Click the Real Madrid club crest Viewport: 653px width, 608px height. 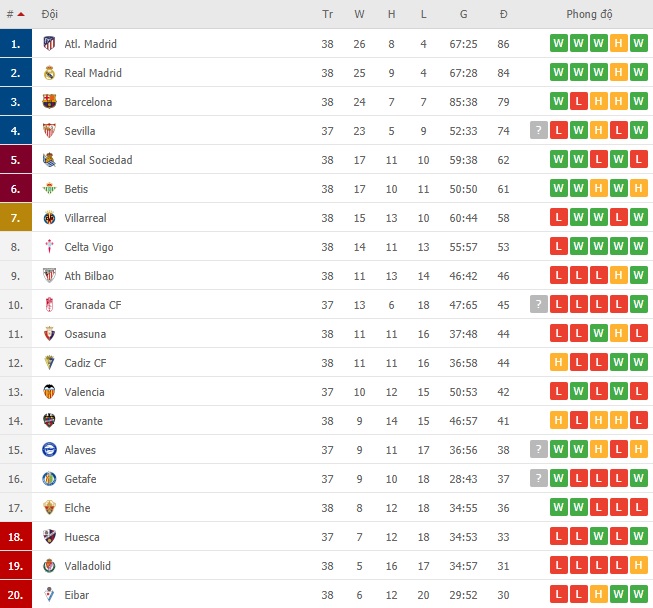tap(49, 72)
